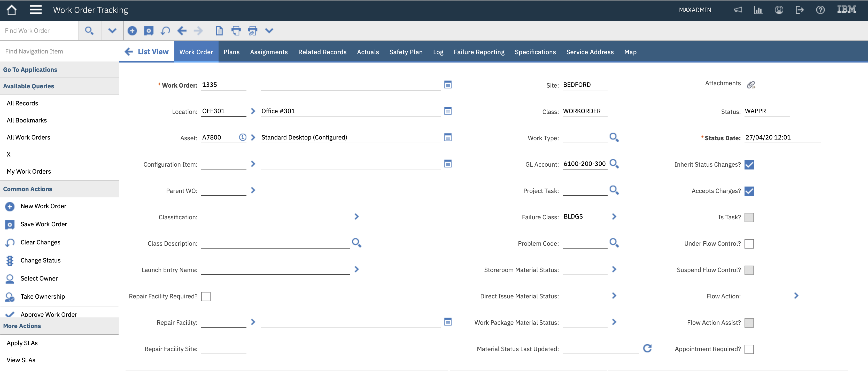868x371 pixels.
Task: Open the Safety Plan tab
Action: tap(406, 52)
